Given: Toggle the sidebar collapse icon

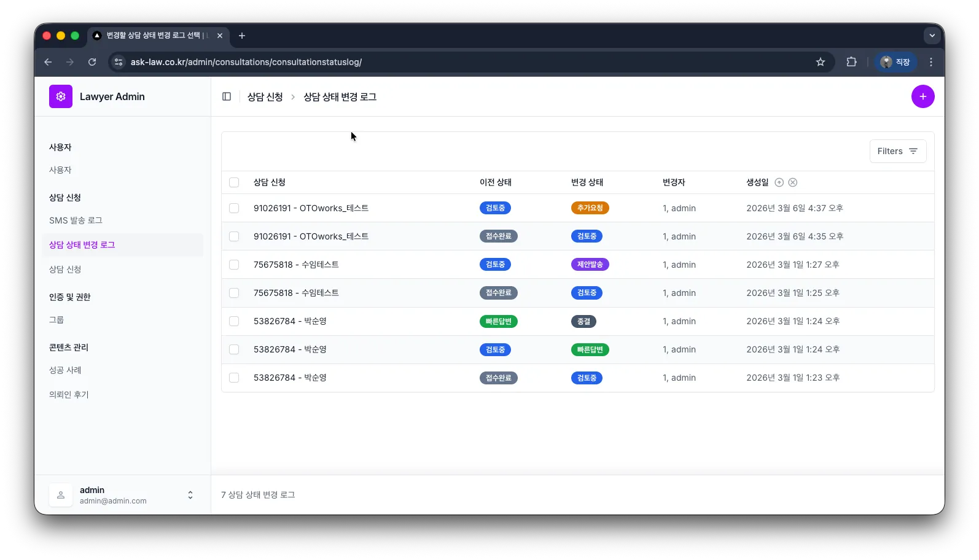Looking at the screenshot, I should [x=227, y=96].
